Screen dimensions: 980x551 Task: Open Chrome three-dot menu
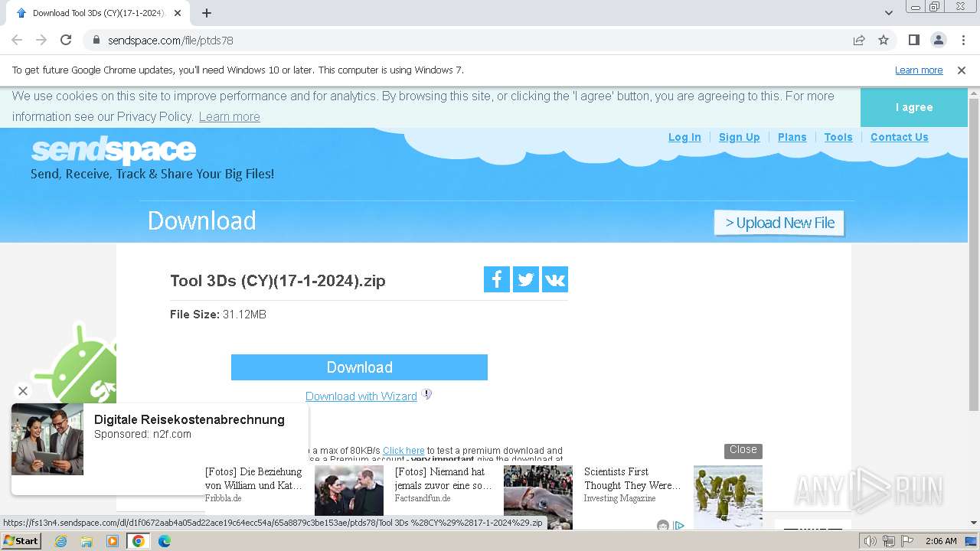point(963,40)
